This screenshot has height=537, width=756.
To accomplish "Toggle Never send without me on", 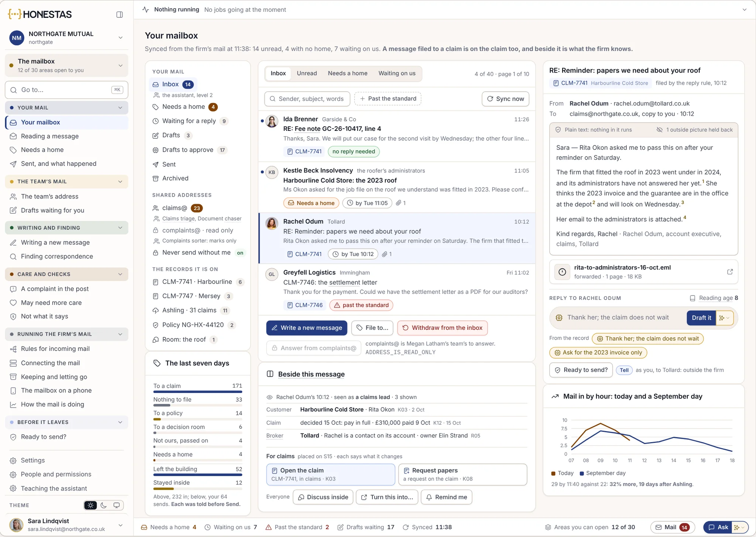I will coord(240,253).
